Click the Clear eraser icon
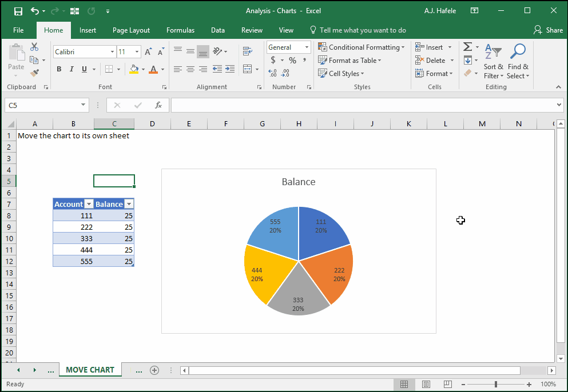 tap(468, 73)
